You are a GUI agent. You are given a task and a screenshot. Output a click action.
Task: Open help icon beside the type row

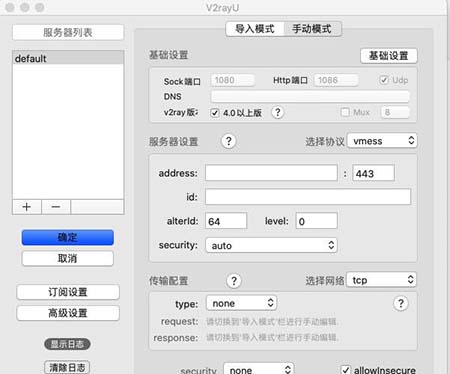tap(401, 303)
